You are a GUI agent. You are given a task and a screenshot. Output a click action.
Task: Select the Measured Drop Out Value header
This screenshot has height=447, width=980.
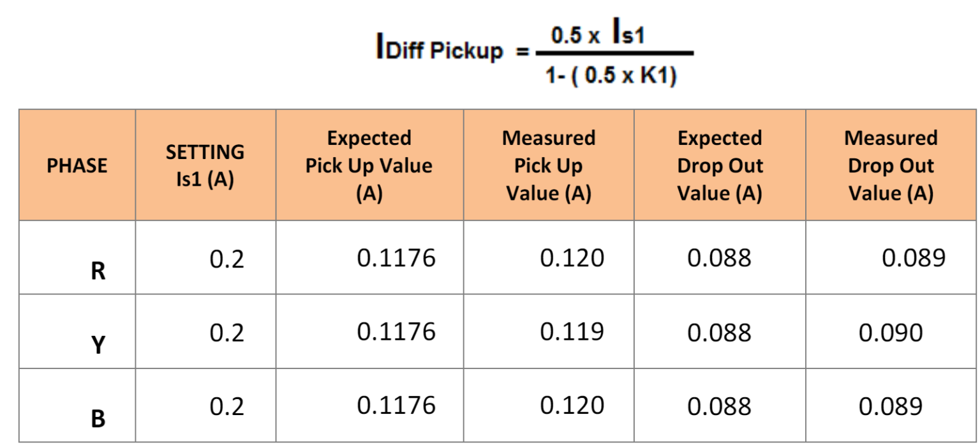[891, 165]
